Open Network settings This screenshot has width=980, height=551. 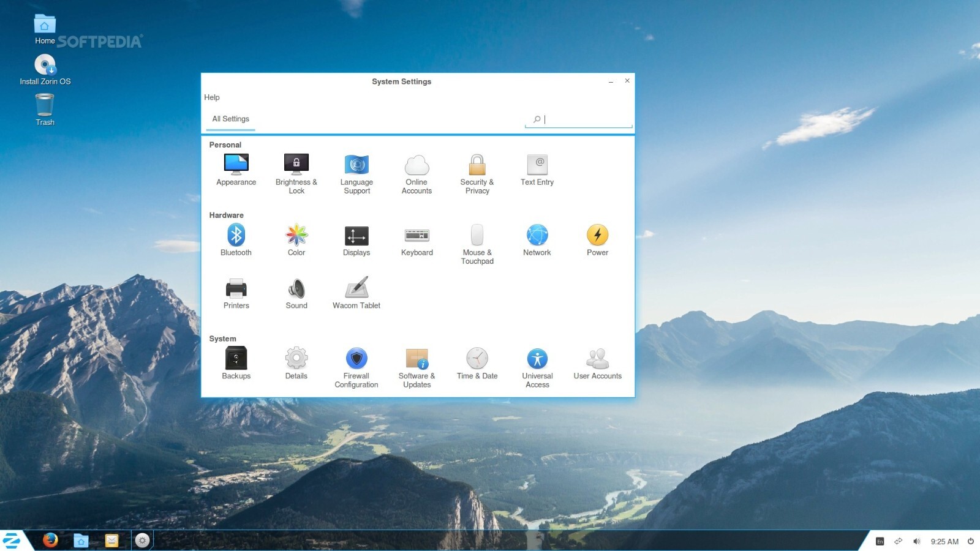click(x=537, y=240)
